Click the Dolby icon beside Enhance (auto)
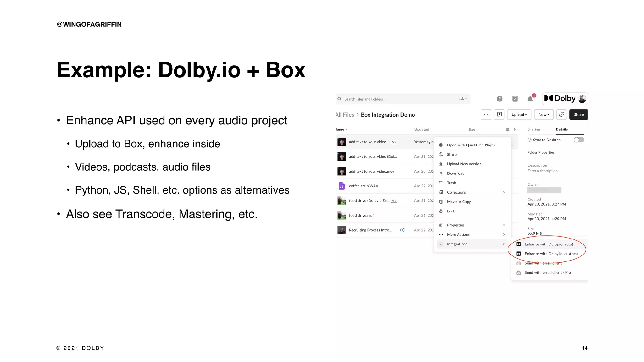644x362 pixels. 519,244
